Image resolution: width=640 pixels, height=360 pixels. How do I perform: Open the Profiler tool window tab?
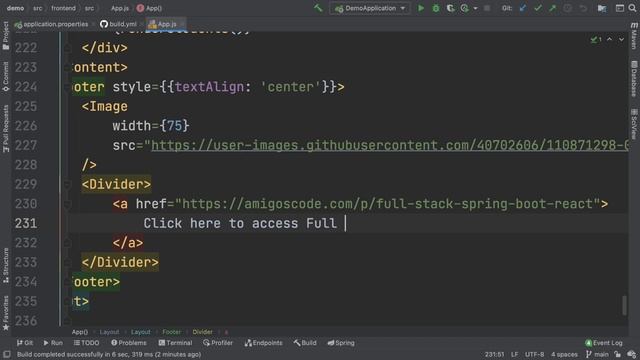click(x=218, y=343)
